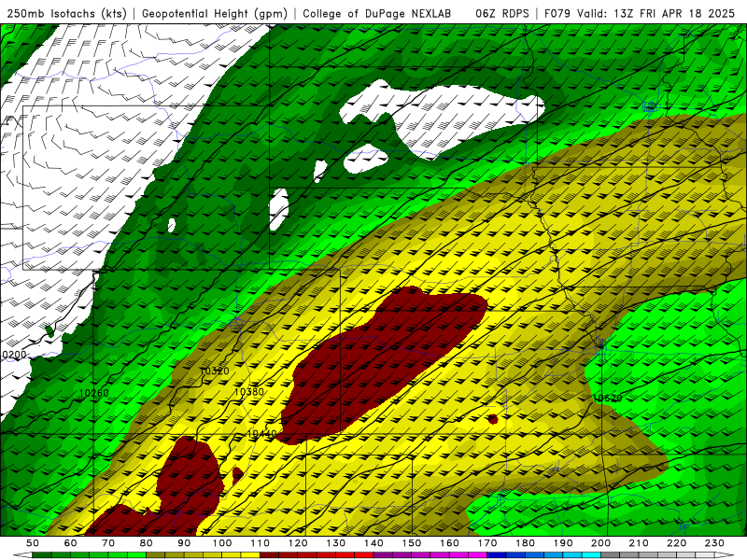
Task: Click the 10260 height contour label
Action: pos(94,393)
